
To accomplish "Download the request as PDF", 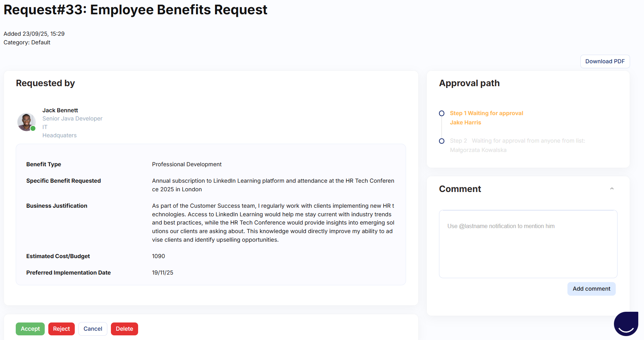I will (x=605, y=61).
